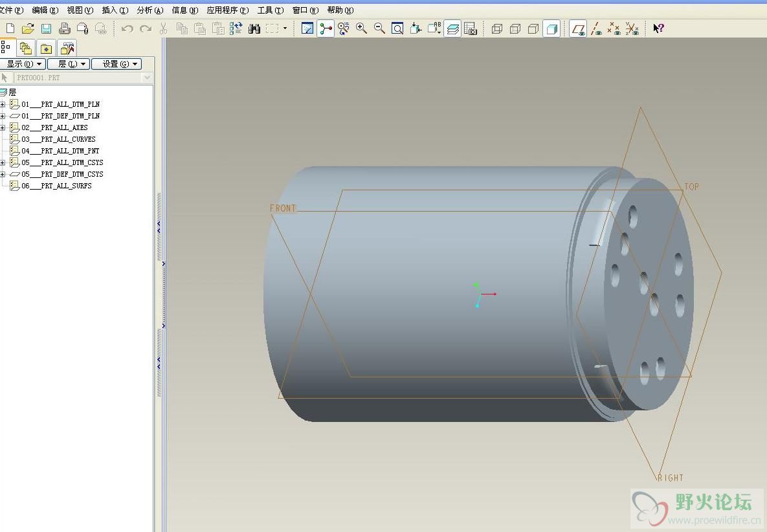767x532 pixels.
Task: Switch to shaded display mode
Action: pyautogui.click(x=551, y=29)
